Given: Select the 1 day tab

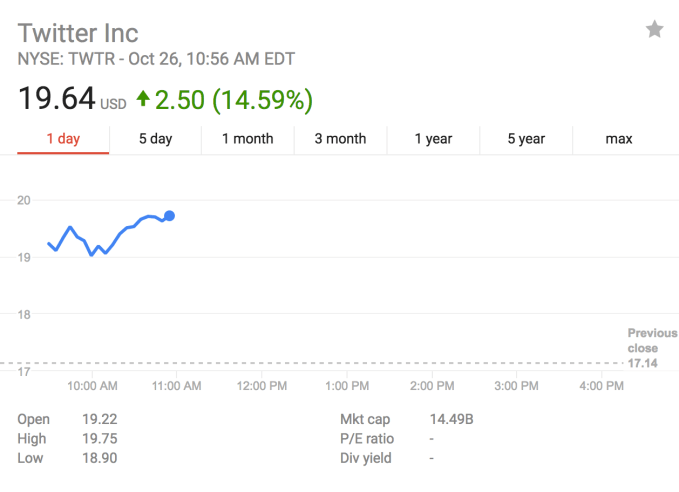Looking at the screenshot, I should pos(63,139).
